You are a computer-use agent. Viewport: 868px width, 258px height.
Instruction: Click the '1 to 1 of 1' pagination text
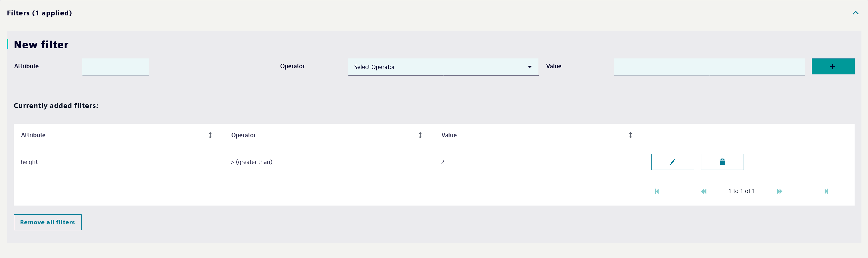741,191
